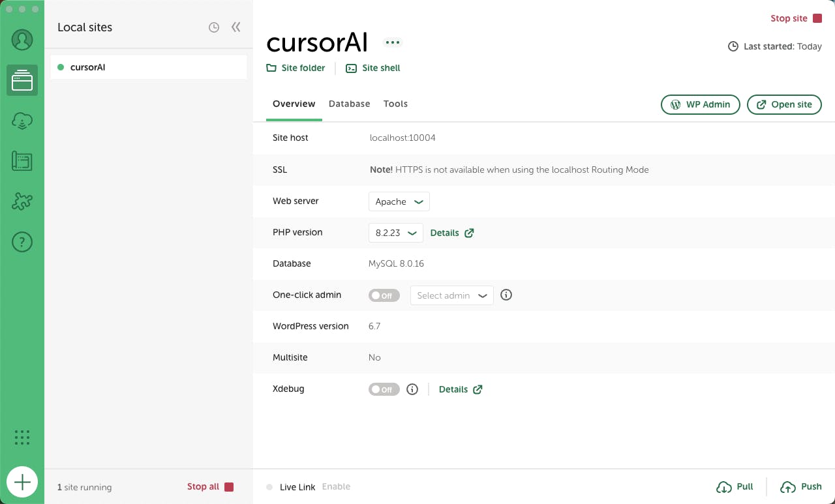
Task: Toggle One-click admin switch
Action: point(384,295)
